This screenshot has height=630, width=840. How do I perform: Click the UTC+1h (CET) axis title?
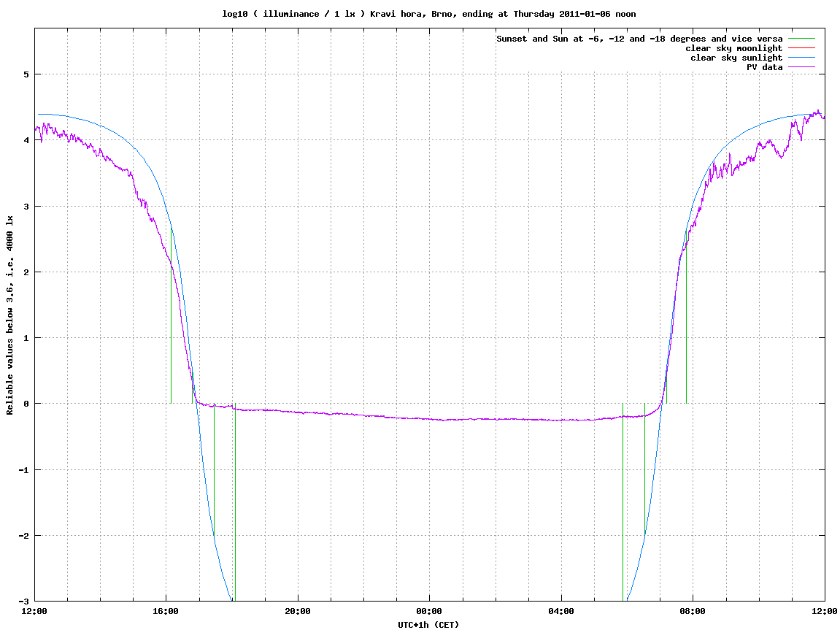428,625
